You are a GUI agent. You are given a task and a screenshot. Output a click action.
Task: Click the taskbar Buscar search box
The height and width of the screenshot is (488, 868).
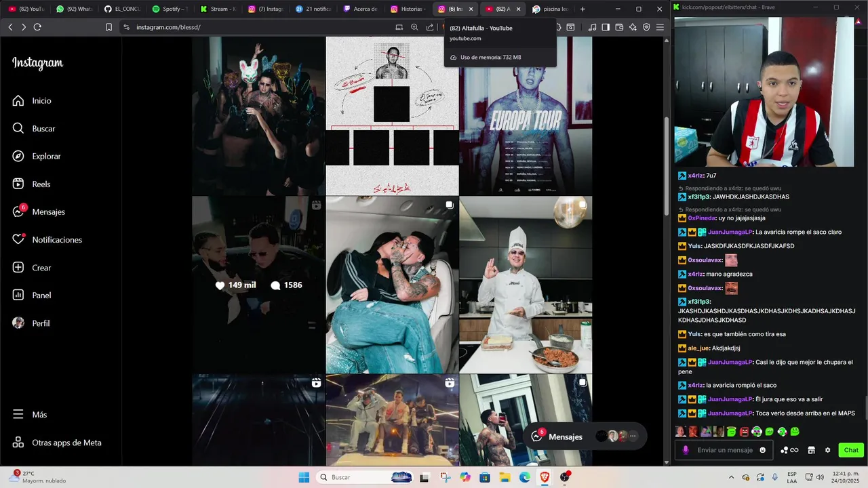click(x=366, y=477)
